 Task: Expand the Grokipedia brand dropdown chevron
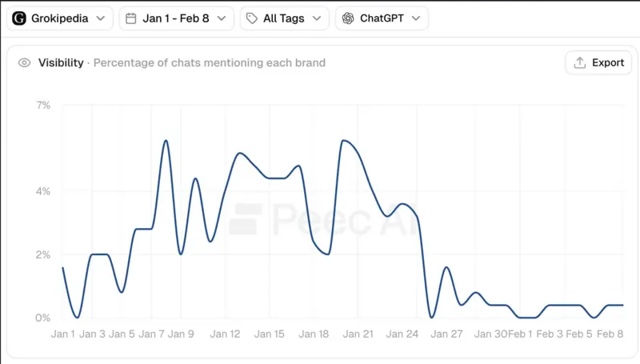(99, 18)
